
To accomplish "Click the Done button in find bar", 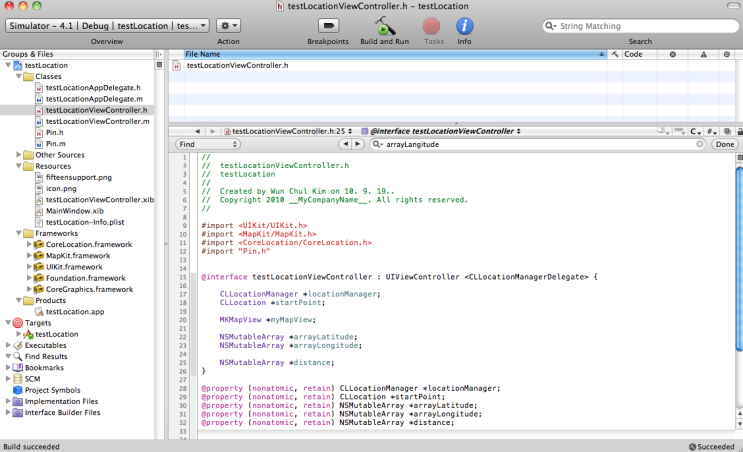I will coord(725,145).
